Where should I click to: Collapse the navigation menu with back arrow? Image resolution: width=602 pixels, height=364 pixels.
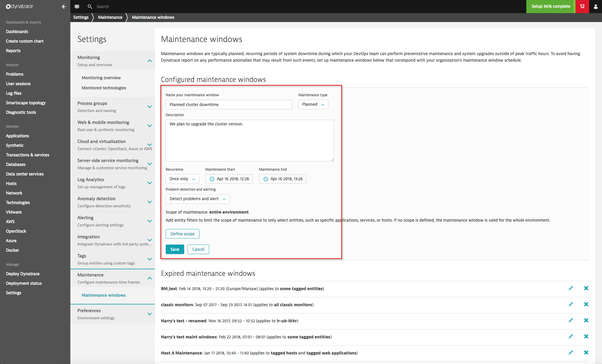(x=63, y=6)
